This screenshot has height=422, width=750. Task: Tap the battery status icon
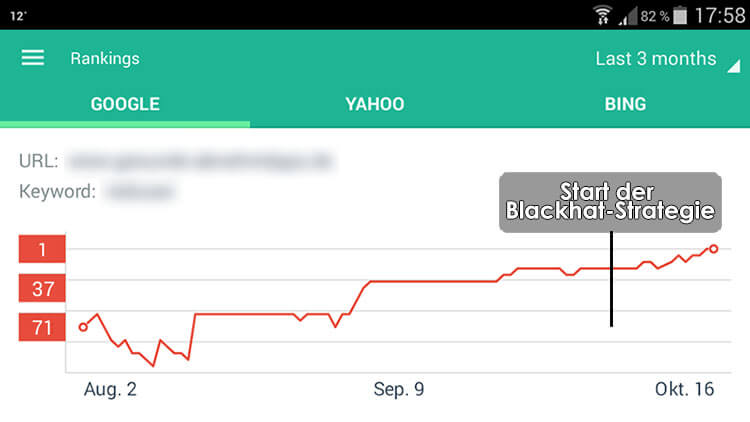coord(681,15)
